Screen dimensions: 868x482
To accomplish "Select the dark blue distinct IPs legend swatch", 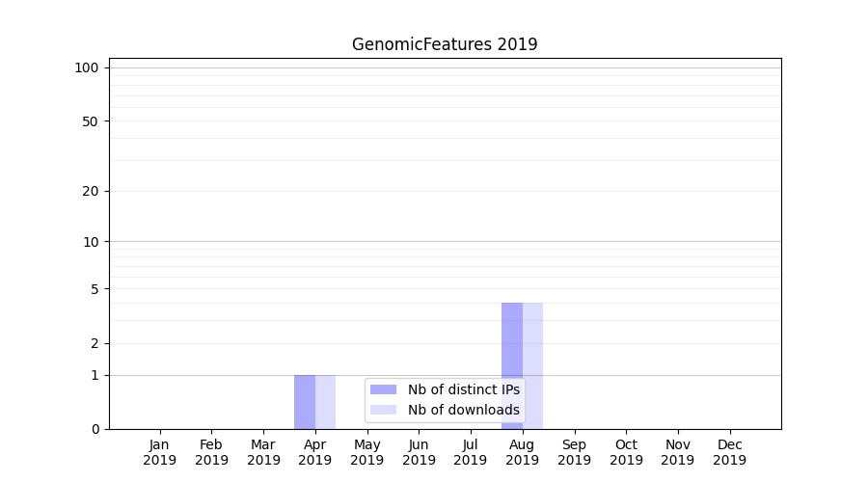I will (383, 389).
